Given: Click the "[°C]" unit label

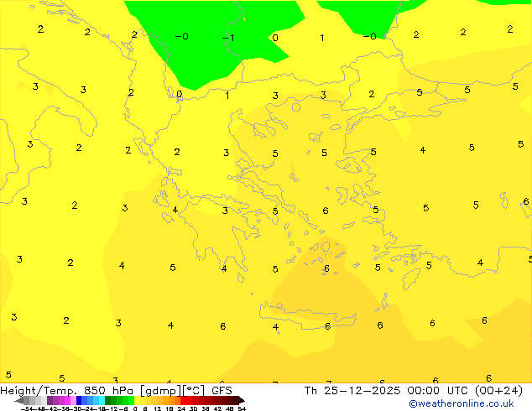Looking at the screenshot, I should [194, 391].
